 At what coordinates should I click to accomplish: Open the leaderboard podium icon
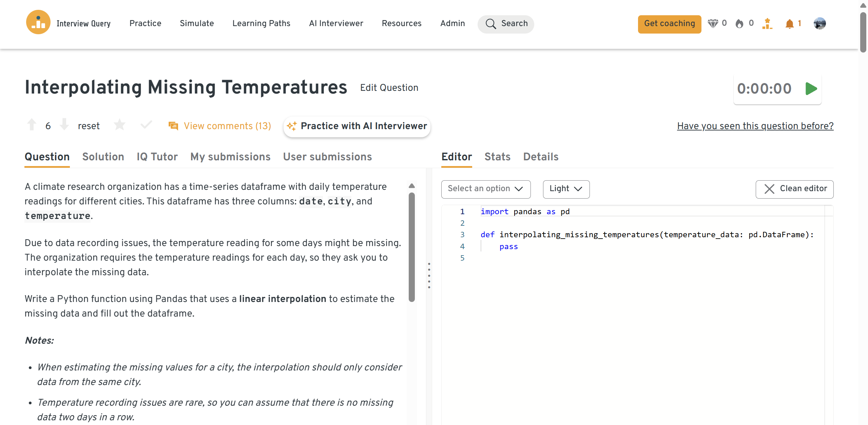(767, 24)
